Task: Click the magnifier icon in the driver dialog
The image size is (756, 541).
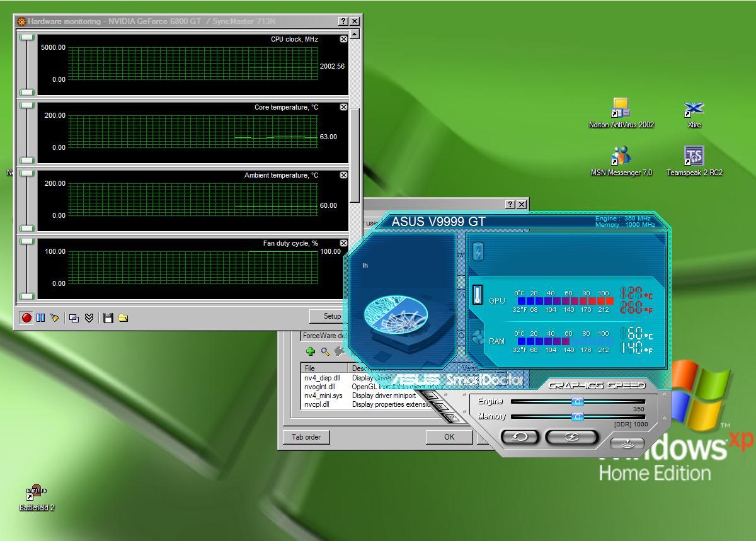Action: [x=325, y=351]
